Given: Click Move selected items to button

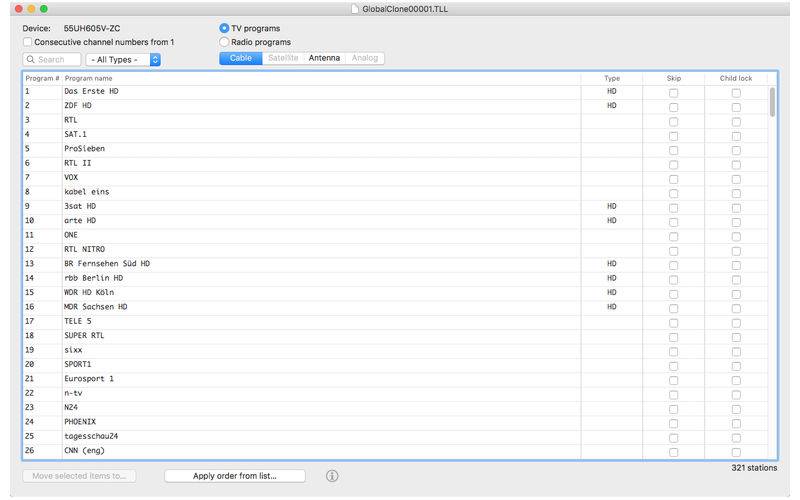Looking at the screenshot, I should pyautogui.click(x=79, y=476).
